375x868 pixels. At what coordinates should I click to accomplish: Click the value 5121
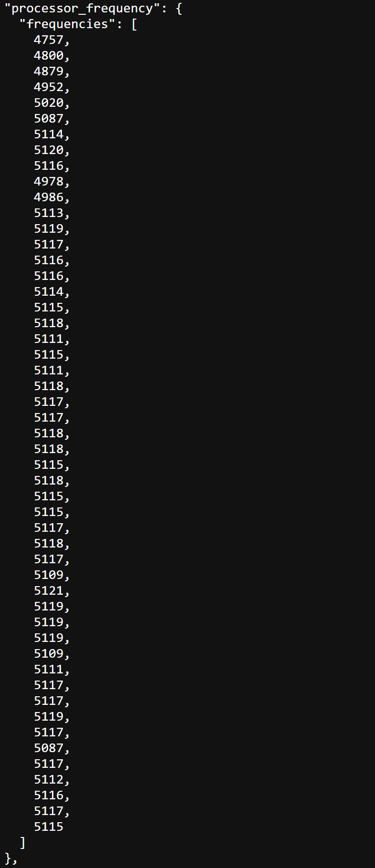click(x=49, y=591)
